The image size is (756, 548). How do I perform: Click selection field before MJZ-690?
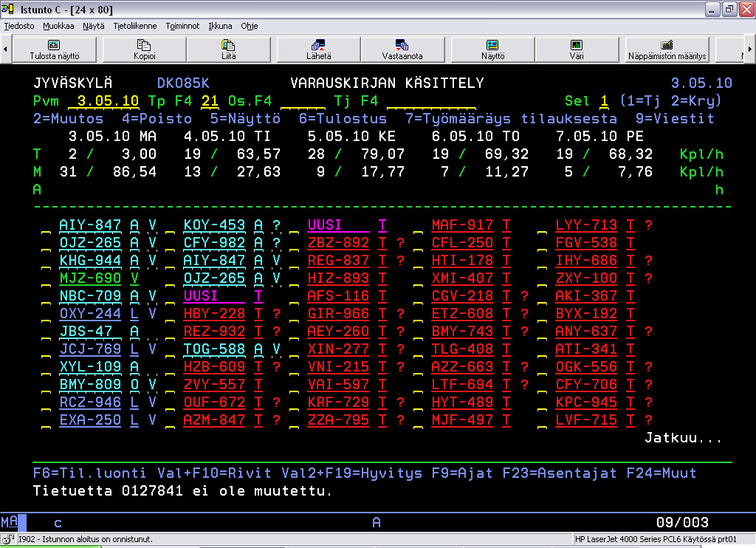pyautogui.click(x=46, y=278)
